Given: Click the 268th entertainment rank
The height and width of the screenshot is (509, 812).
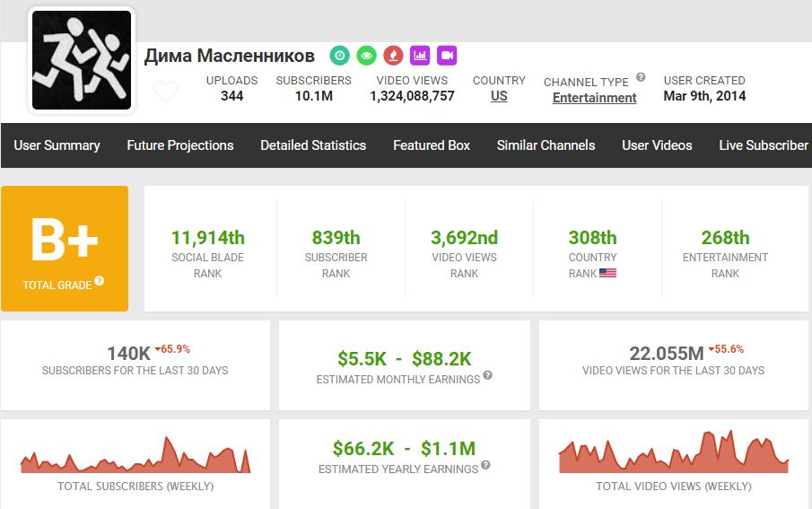Looking at the screenshot, I should click(x=726, y=238).
